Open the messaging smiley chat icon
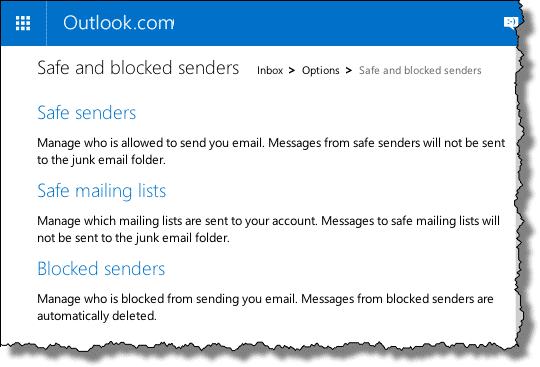The width and height of the screenshot is (540, 367). pyautogui.click(x=510, y=23)
